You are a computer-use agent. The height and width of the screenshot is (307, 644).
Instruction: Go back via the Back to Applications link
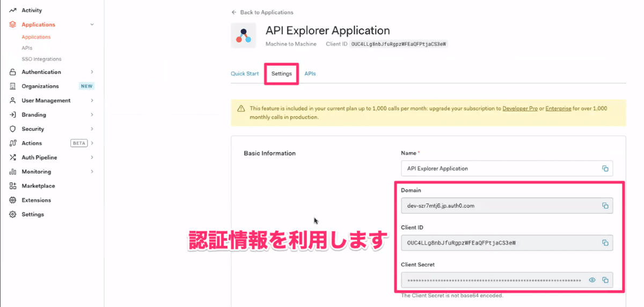(x=262, y=12)
